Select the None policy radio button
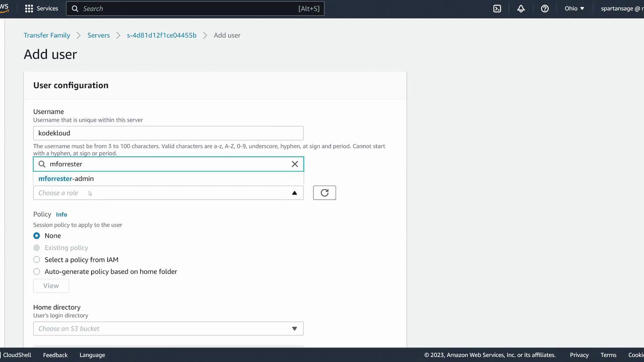Image resolution: width=644 pixels, height=362 pixels. pos(37,236)
